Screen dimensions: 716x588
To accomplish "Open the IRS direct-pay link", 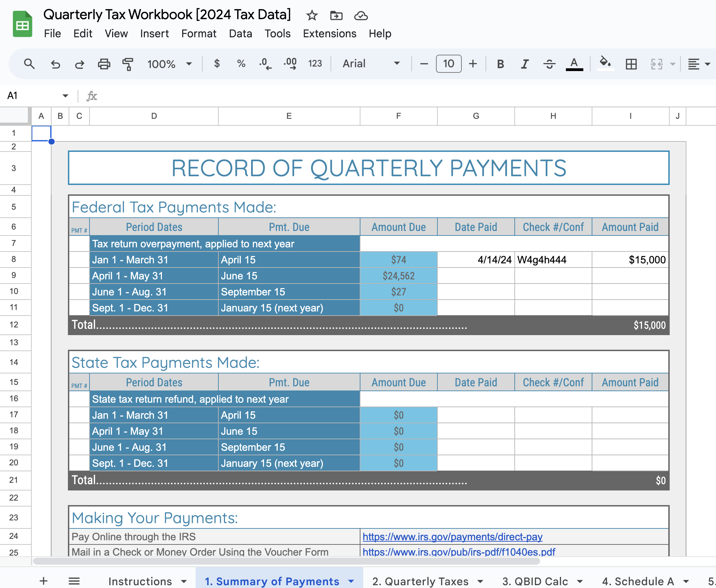I will pos(452,537).
